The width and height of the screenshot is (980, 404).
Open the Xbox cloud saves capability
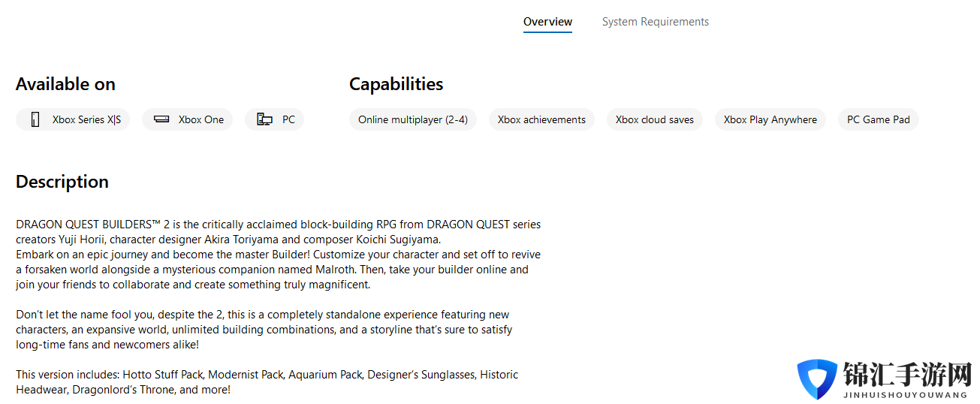pos(655,119)
